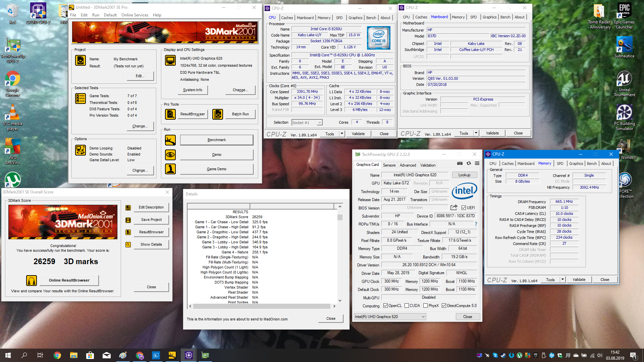Click Close in the Details window
This screenshot has width=644, height=362.
point(331,319)
